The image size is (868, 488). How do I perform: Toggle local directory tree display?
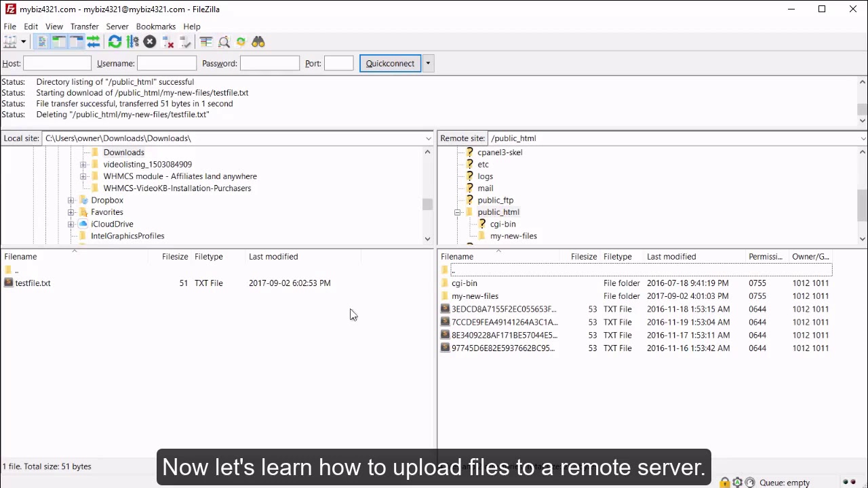pos(58,42)
